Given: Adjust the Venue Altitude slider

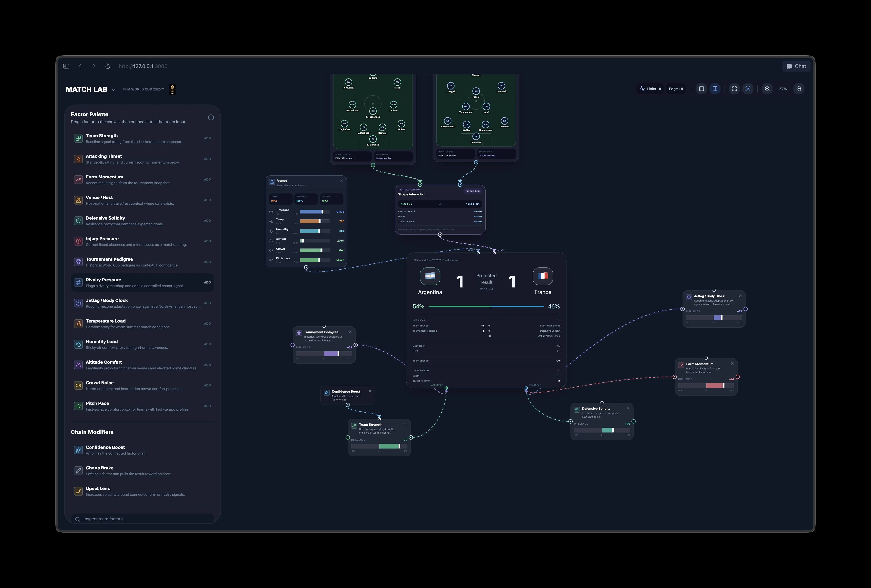Looking at the screenshot, I should point(315,241).
